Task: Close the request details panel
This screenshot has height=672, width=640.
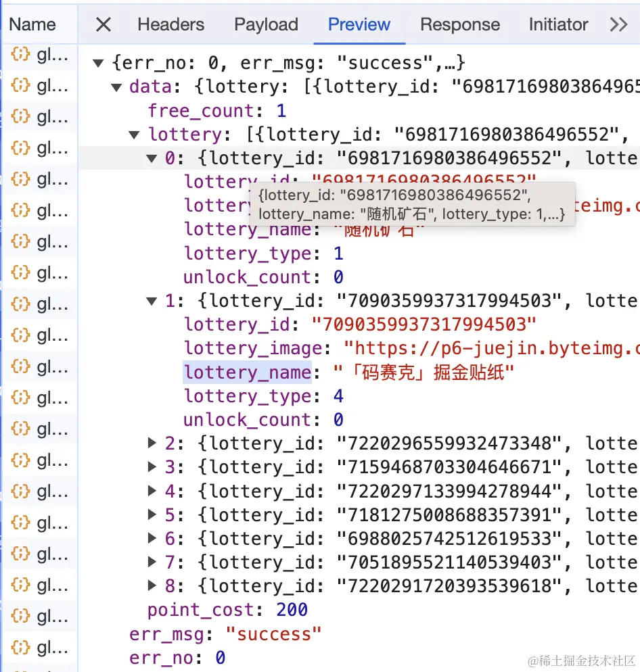Action: pyautogui.click(x=104, y=24)
